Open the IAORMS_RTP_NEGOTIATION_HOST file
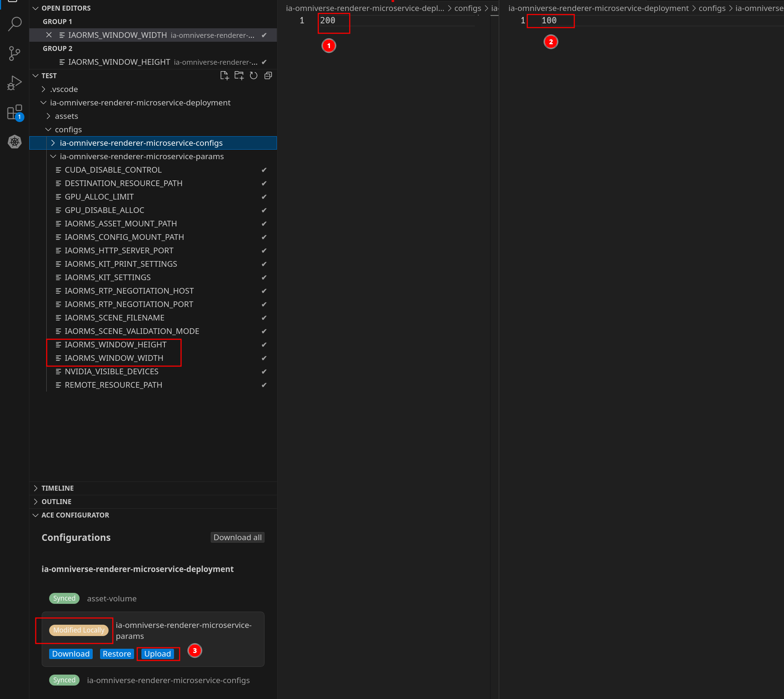 pos(153,291)
